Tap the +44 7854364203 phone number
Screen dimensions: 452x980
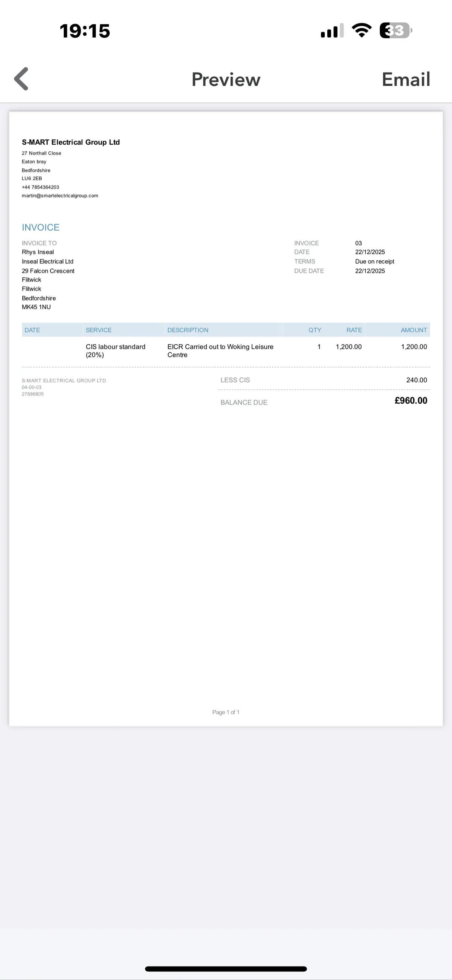click(x=40, y=187)
